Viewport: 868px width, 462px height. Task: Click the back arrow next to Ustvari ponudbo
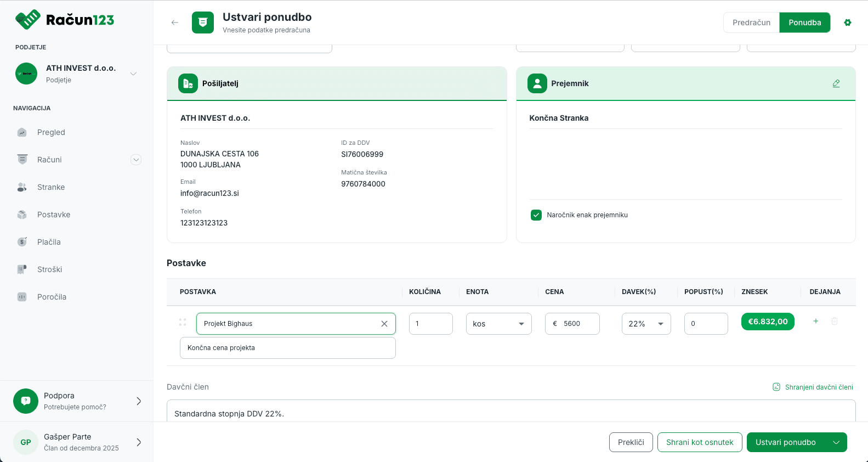[x=175, y=22]
